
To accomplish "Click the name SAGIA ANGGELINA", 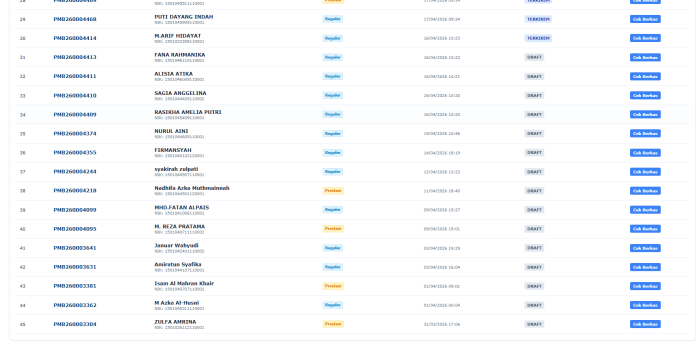I will click(180, 93).
